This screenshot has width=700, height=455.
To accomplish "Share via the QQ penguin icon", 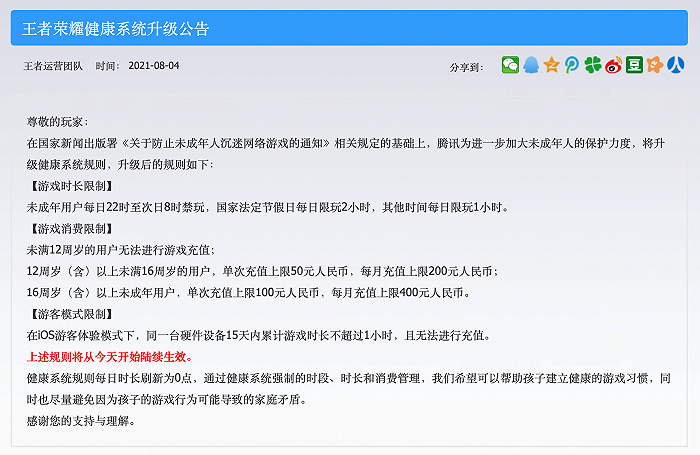I will coord(531,65).
